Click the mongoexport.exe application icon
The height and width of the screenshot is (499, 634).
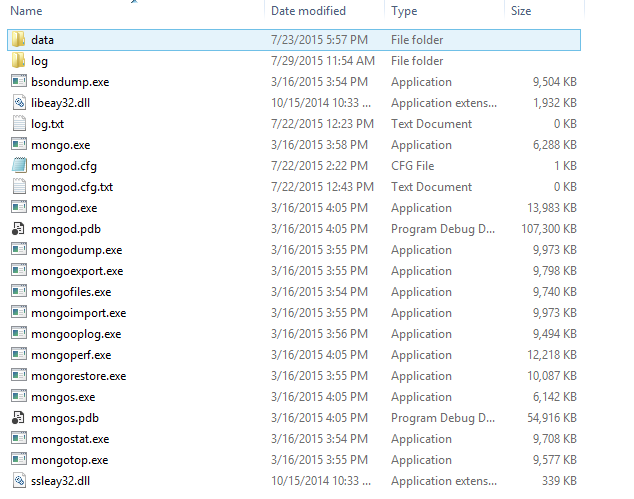(x=19, y=271)
